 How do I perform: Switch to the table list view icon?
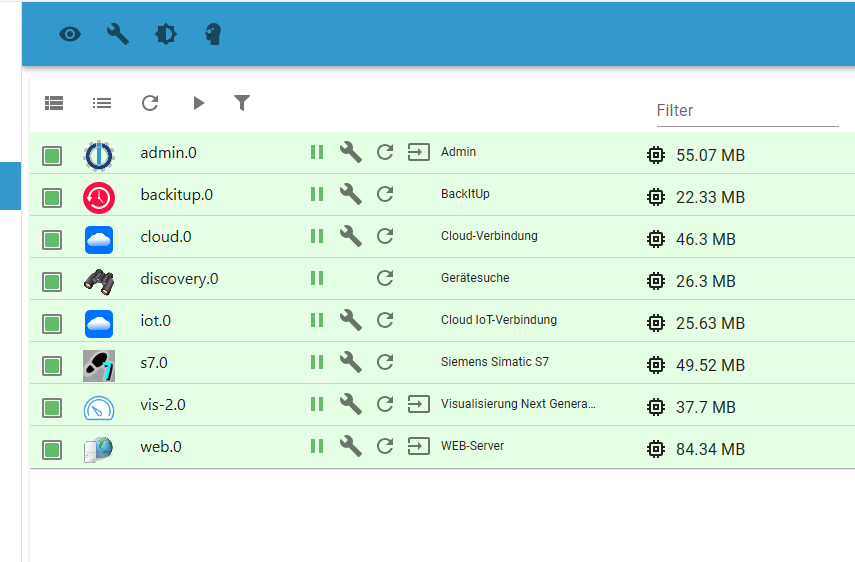click(x=54, y=103)
